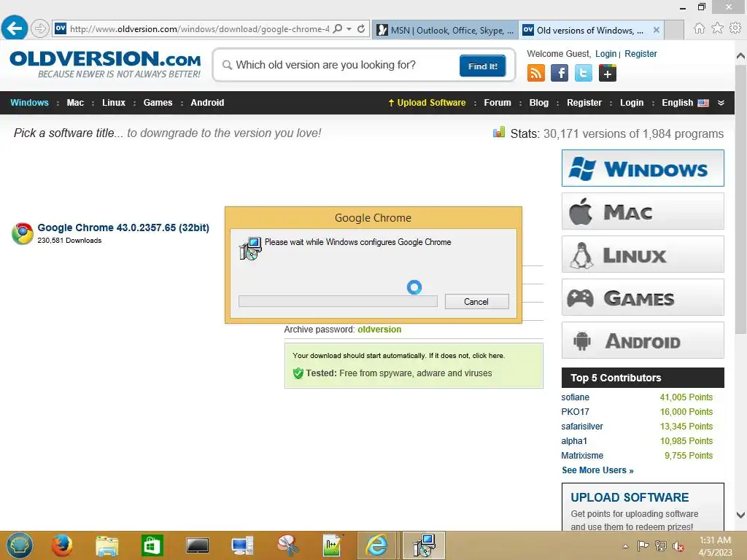Click the 'click here' download link
Screen dimensions: 747x560
coord(488,356)
